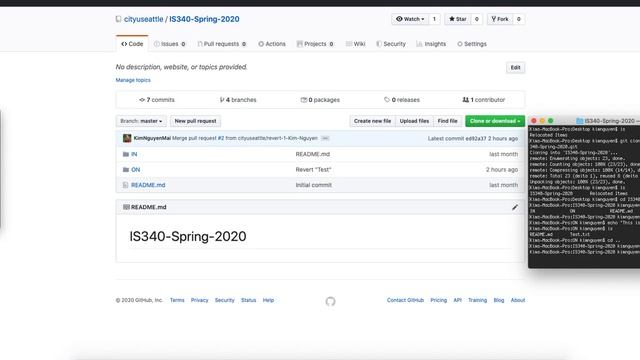Open the Clone or download dropdown
The width and height of the screenshot is (640, 360).
pos(495,121)
